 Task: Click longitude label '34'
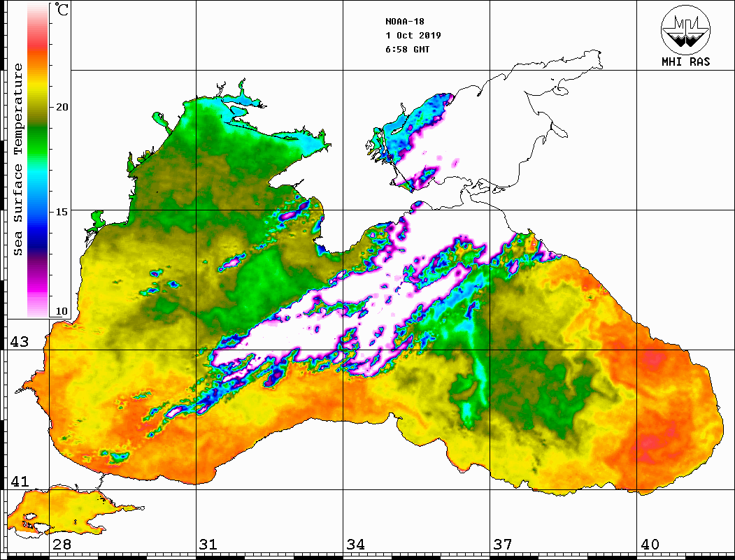coord(355,544)
